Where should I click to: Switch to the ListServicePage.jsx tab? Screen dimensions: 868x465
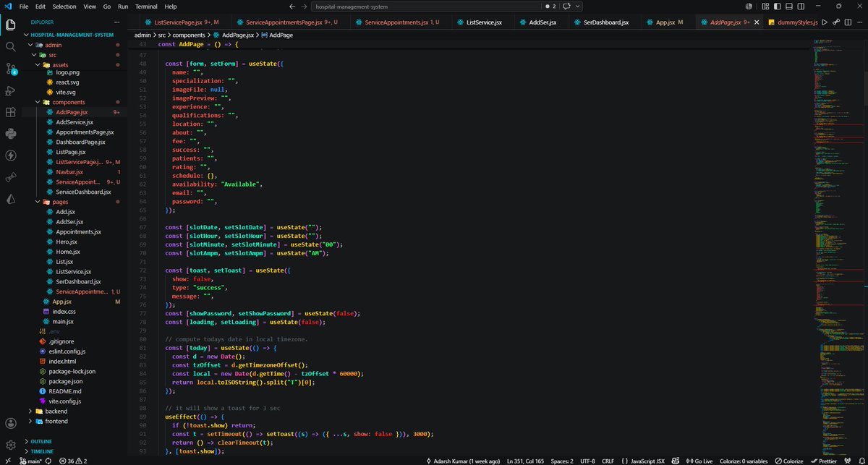tap(182, 22)
